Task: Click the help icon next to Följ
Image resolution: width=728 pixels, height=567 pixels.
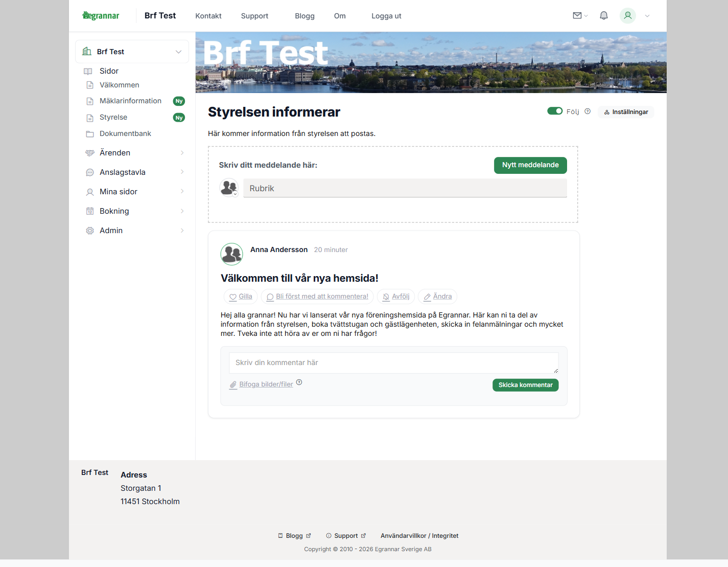Action: tap(588, 111)
